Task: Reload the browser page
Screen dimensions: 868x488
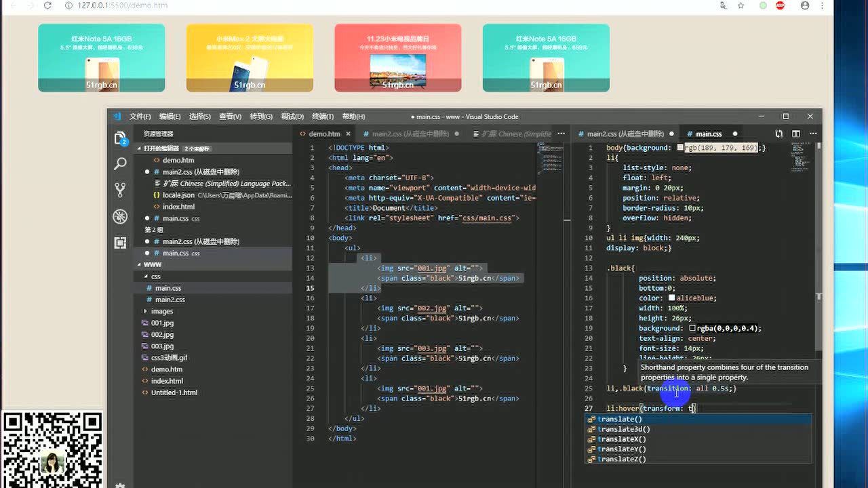Action: point(47,5)
